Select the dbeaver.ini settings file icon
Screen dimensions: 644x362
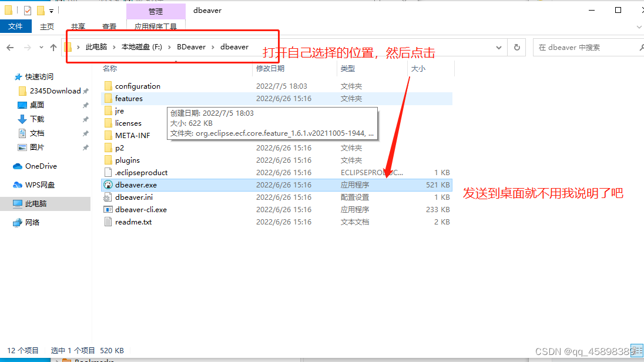pos(108,197)
